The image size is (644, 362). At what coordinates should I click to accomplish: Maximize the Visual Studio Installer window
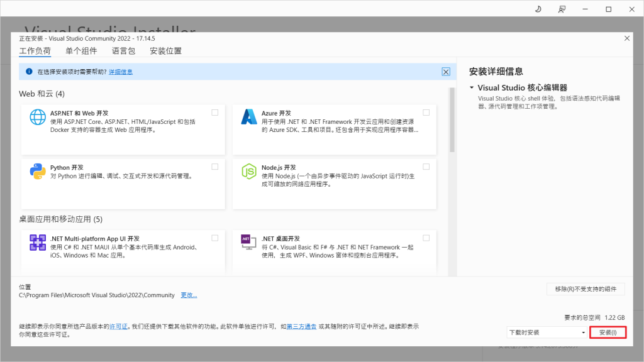click(x=609, y=9)
